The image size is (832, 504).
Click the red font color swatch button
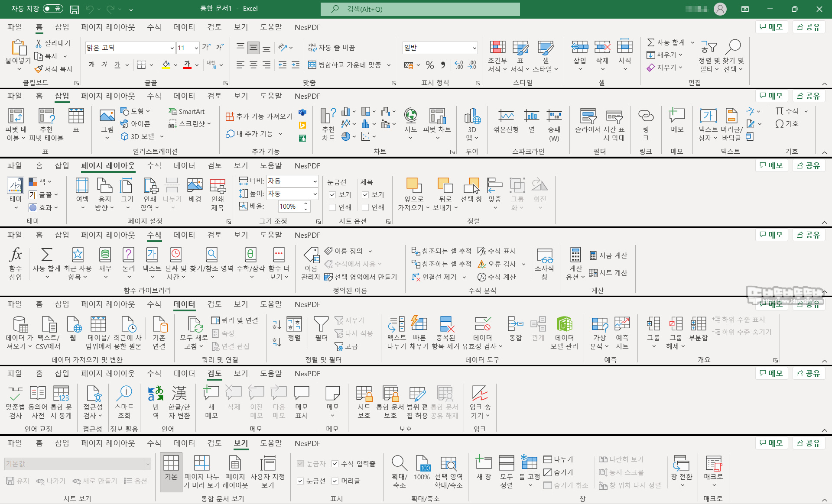pyautogui.click(x=187, y=65)
